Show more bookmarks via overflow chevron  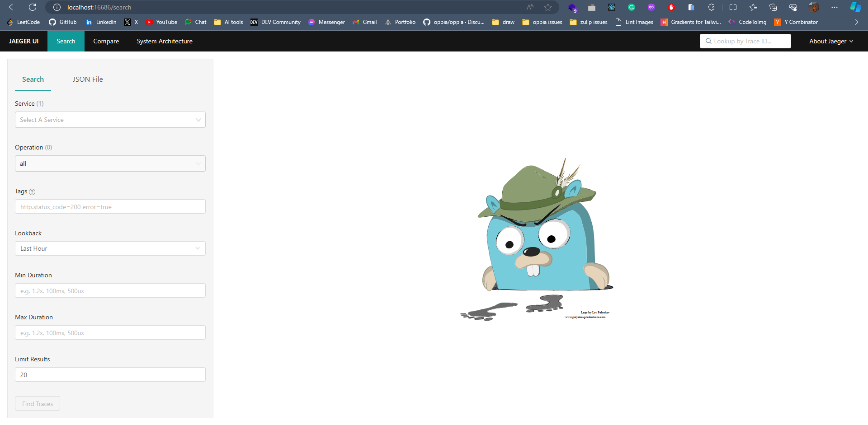(856, 22)
